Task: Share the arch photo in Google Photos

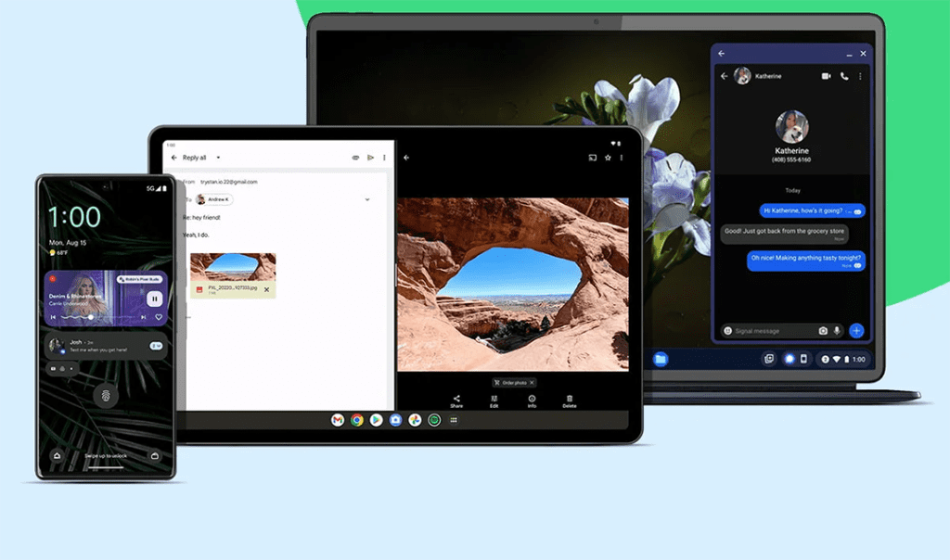Action: 456,399
